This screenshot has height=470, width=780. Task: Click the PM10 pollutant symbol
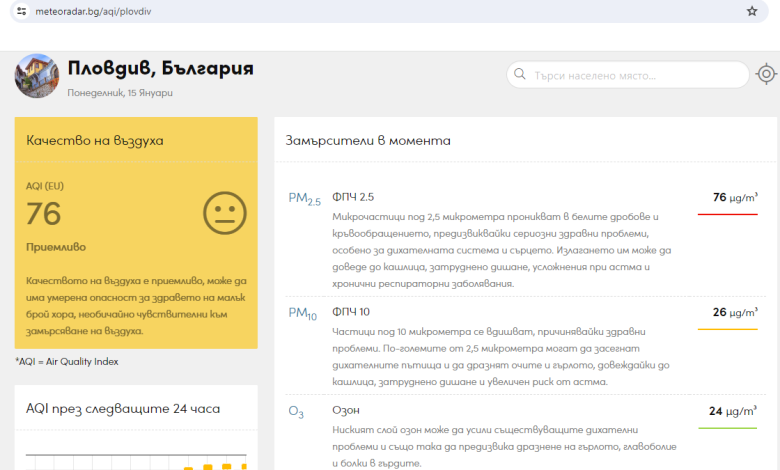[x=302, y=313]
